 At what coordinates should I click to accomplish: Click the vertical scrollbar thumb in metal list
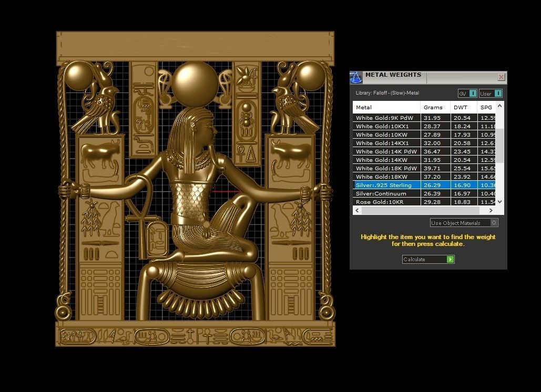(499, 146)
